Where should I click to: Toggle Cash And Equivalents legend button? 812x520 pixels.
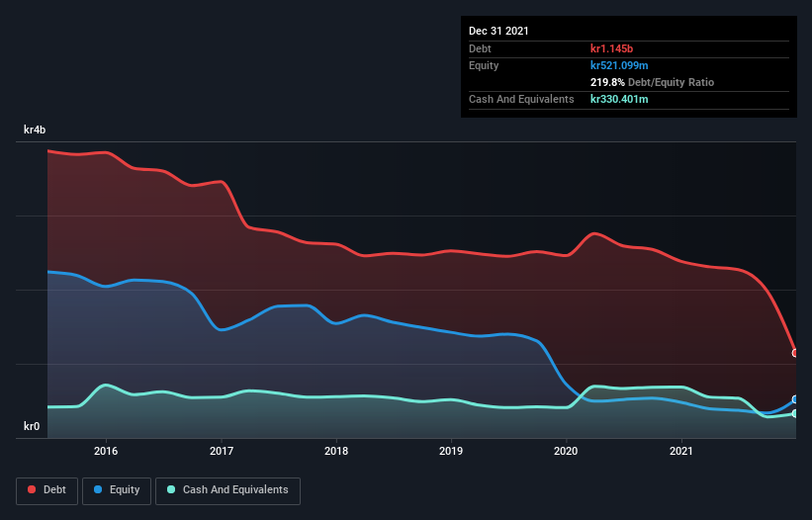[x=227, y=490]
